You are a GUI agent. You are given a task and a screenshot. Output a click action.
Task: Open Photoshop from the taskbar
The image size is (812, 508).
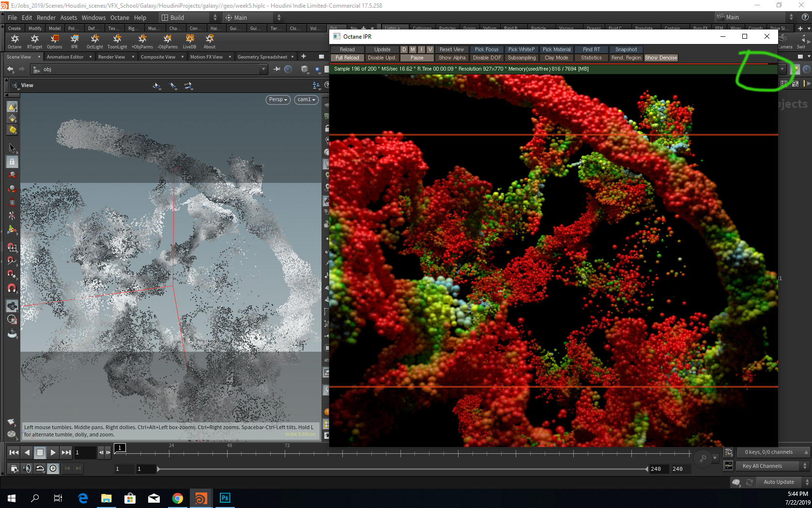(x=225, y=498)
